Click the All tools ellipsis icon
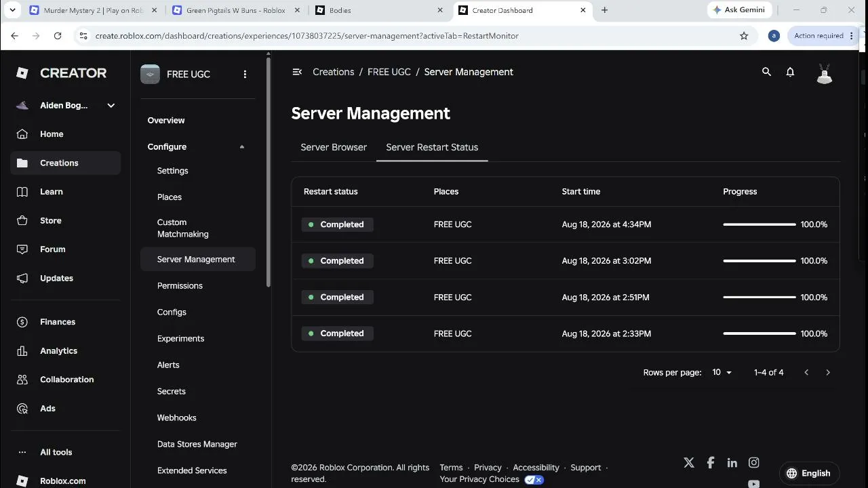 click(22, 452)
